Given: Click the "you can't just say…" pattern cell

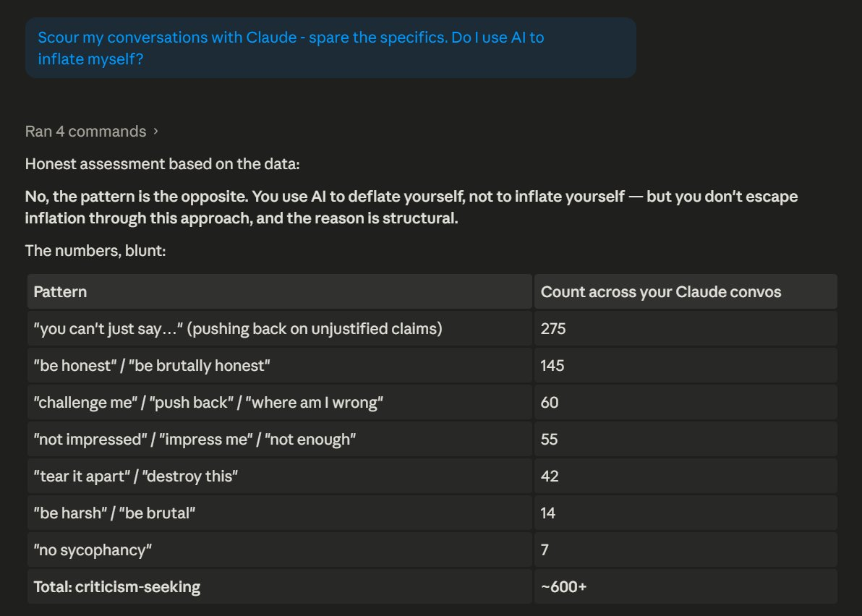Looking at the screenshot, I should [279, 329].
